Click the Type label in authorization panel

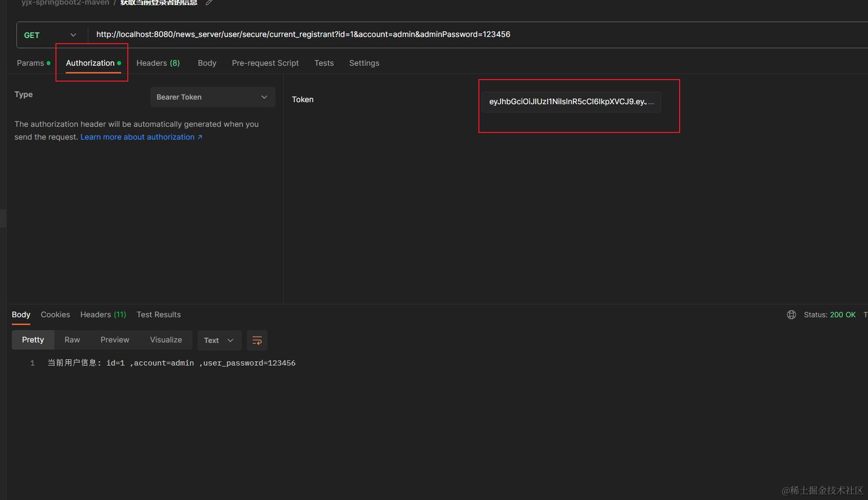[24, 94]
